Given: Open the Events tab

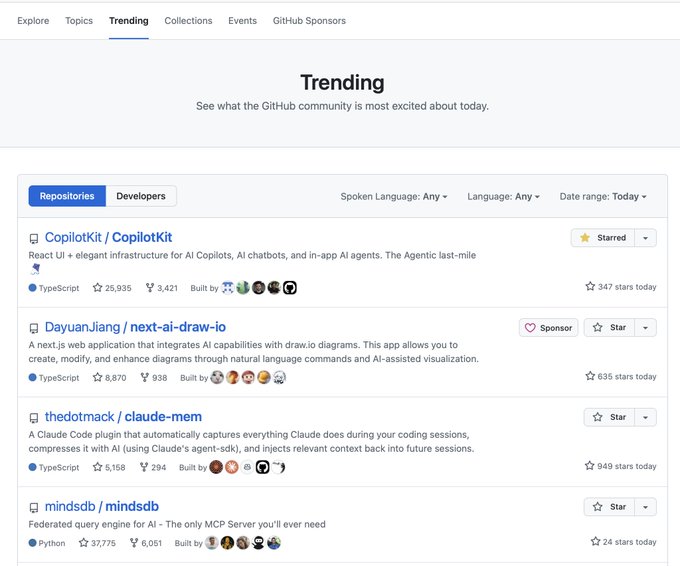Looking at the screenshot, I should coord(242,20).
